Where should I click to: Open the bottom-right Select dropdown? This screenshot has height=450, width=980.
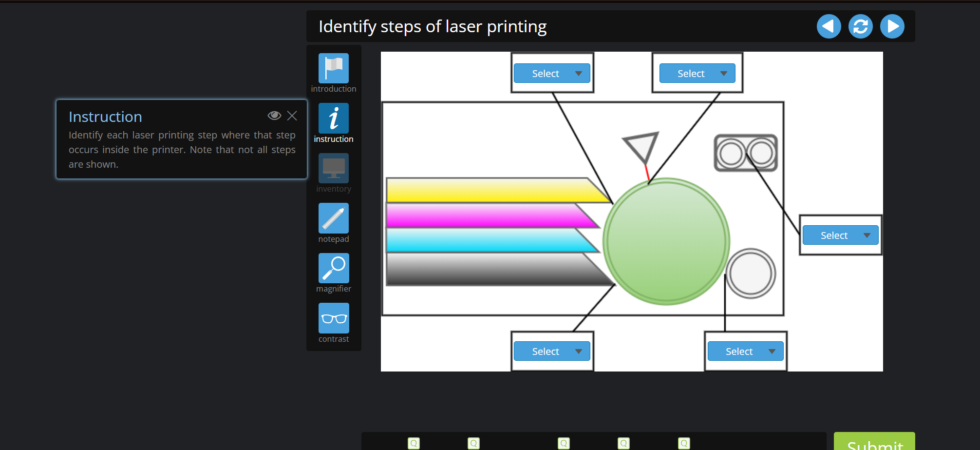click(x=745, y=351)
